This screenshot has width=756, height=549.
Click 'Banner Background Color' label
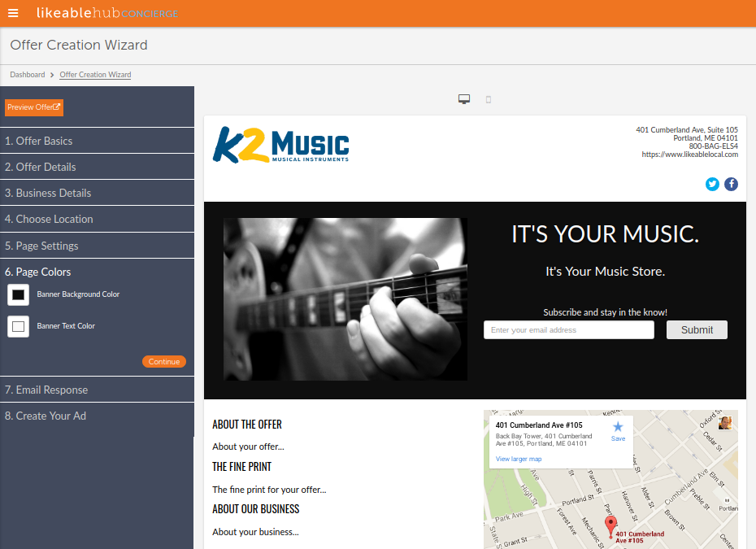(78, 294)
